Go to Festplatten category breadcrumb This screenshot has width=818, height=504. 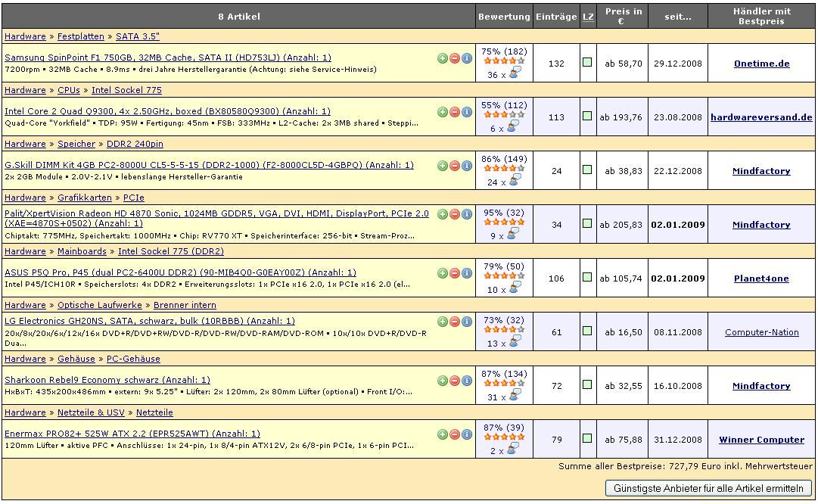pos(81,36)
